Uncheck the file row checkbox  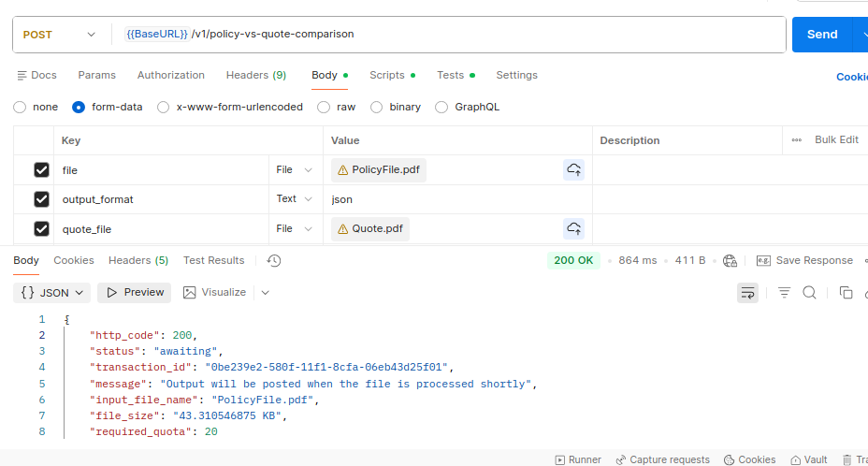pyautogui.click(x=41, y=169)
